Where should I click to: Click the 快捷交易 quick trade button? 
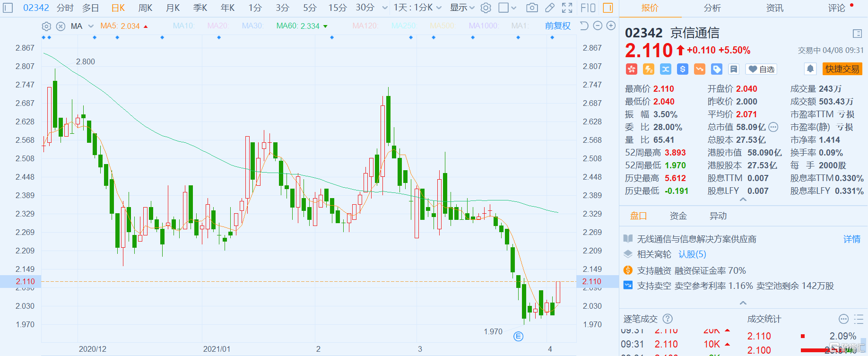point(842,69)
